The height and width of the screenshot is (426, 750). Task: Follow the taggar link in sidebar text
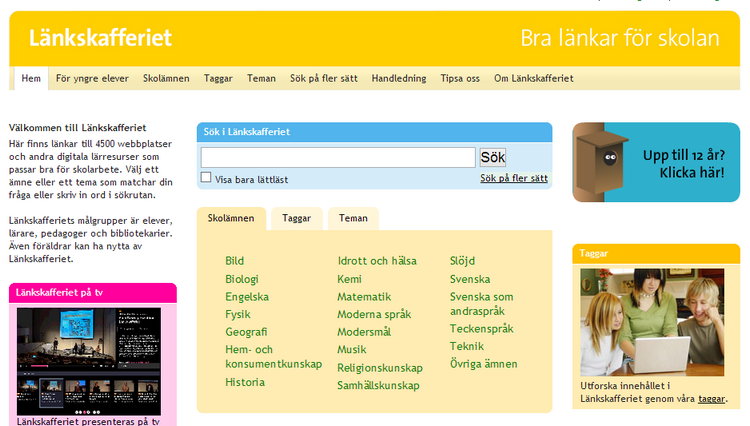coord(712,399)
